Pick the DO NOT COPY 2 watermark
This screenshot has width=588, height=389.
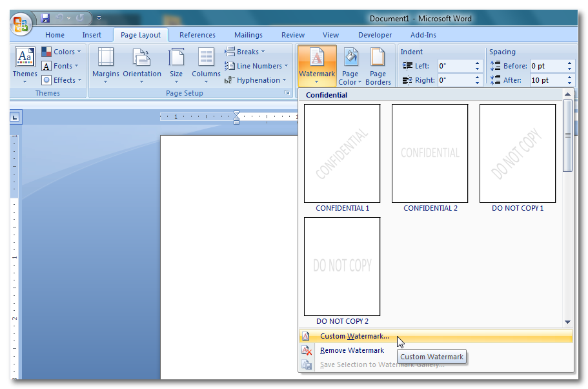342,267
